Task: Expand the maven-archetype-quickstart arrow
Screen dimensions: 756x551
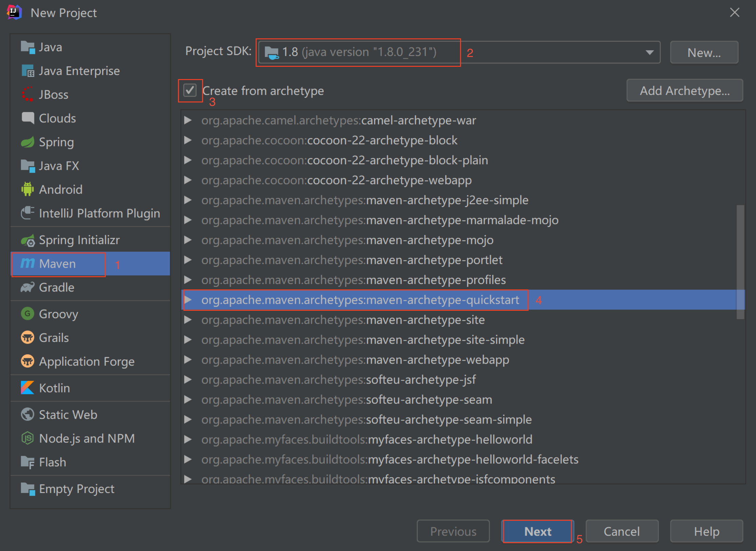Action: point(188,300)
